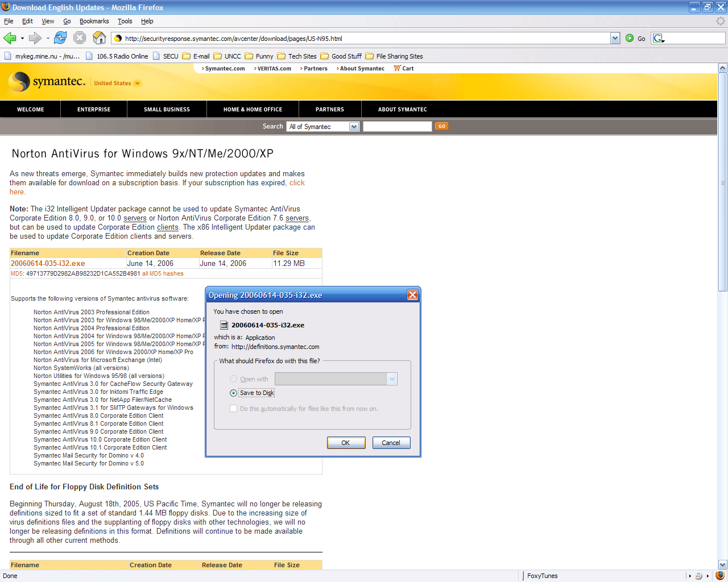Open the Funny bookmarks folder
This screenshot has width=728, height=582.
[x=259, y=56]
